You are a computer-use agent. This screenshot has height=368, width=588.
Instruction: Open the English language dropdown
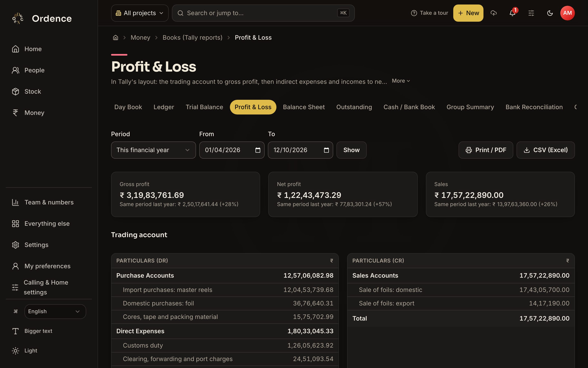pos(55,312)
